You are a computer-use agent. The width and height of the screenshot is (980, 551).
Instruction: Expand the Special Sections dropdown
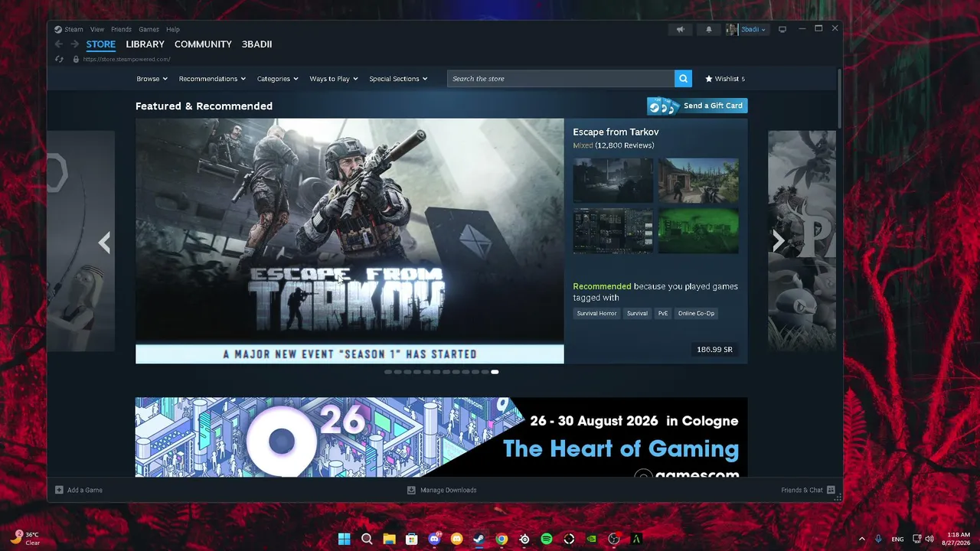[398, 79]
